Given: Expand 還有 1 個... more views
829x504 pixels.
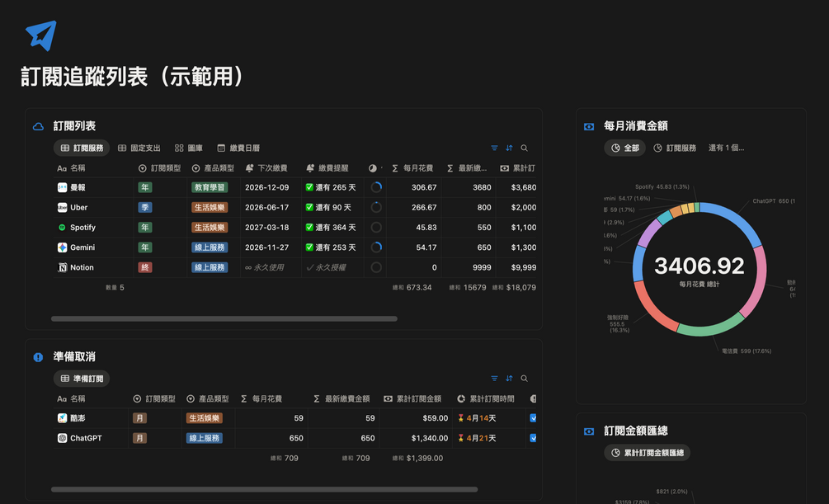Looking at the screenshot, I should point(726,148).
